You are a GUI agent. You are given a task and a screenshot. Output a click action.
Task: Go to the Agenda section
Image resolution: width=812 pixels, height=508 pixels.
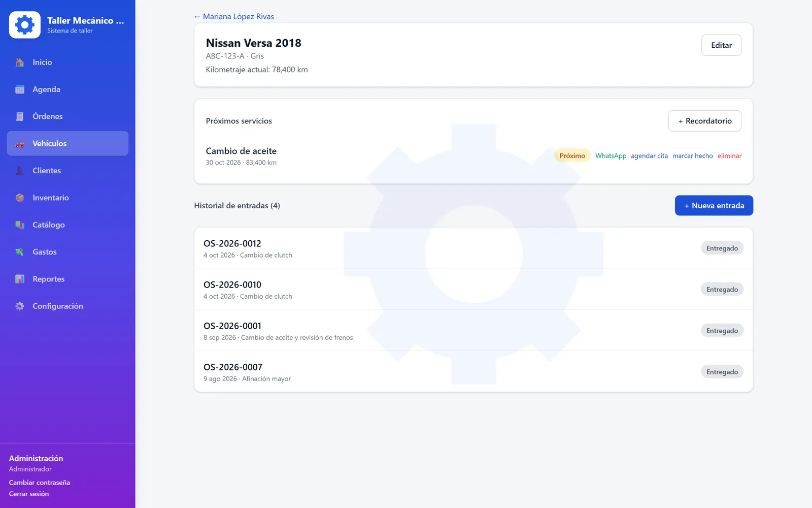67,89
